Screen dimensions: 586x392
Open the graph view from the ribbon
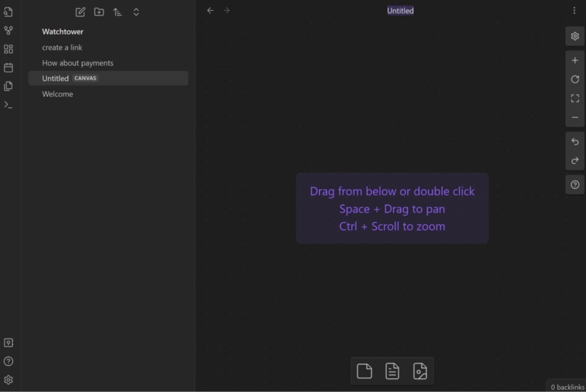point(9,30)
